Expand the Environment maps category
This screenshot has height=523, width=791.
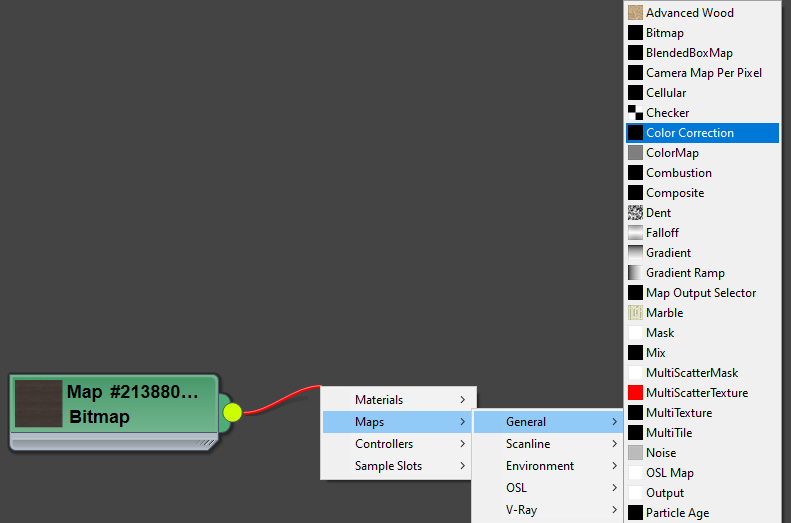click(548, 466)
